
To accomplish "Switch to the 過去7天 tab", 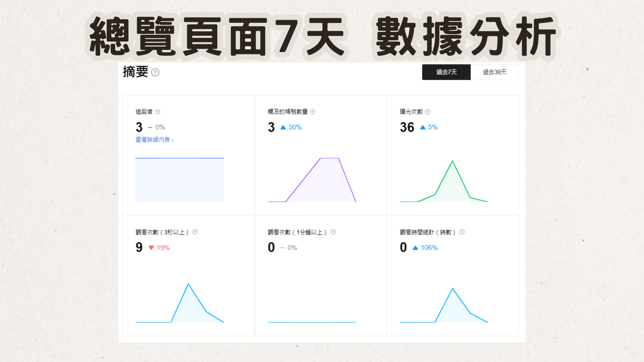I will click(x=446, y=72).
